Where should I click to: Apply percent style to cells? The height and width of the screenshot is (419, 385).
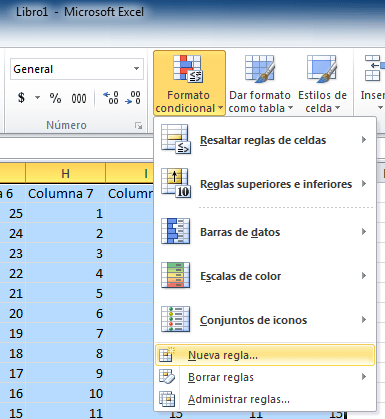coord(55,98)
